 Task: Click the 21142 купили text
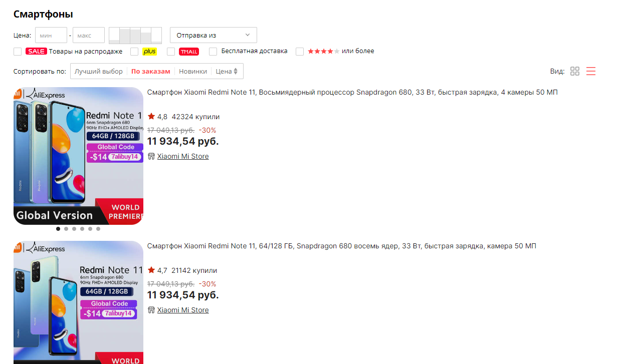click(x=194, y=270)
